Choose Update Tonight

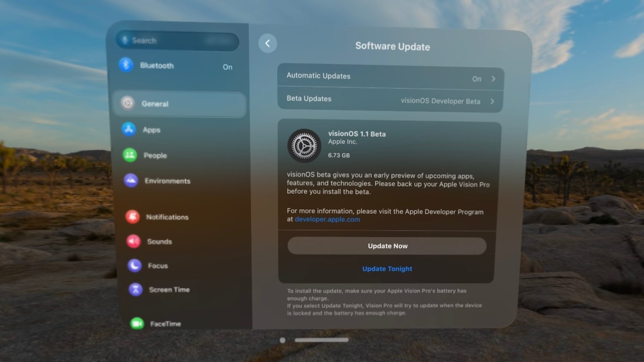pos(387,269)
